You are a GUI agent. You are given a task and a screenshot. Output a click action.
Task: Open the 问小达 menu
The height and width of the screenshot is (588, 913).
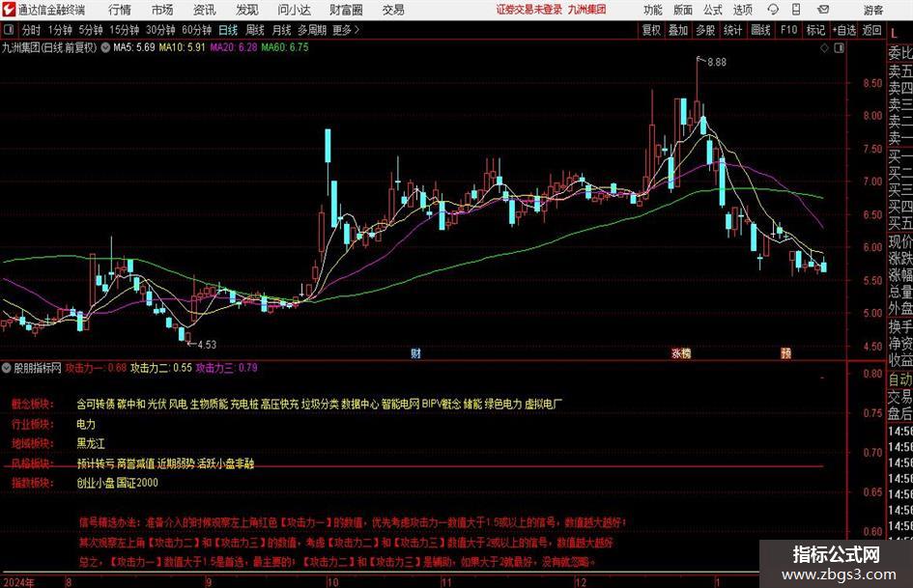pyautogui.click(x=294, y=10)
